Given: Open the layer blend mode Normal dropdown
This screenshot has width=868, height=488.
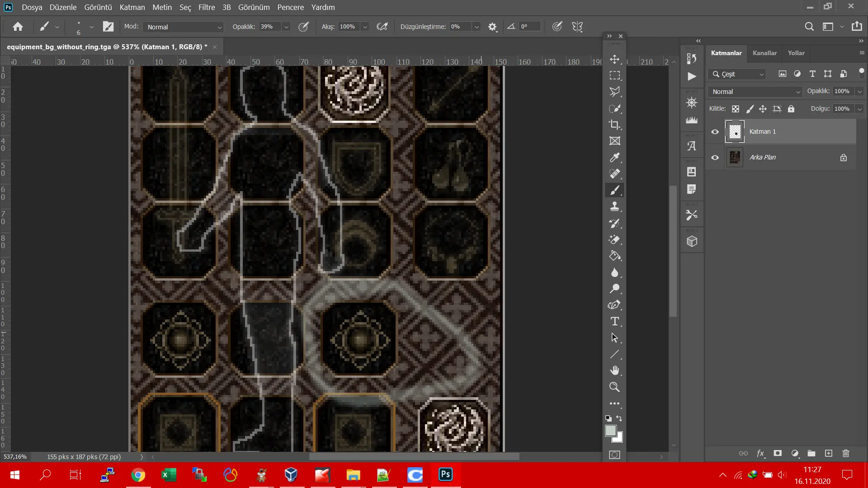Looking at the screenshot, I should (x=755, y=92).
